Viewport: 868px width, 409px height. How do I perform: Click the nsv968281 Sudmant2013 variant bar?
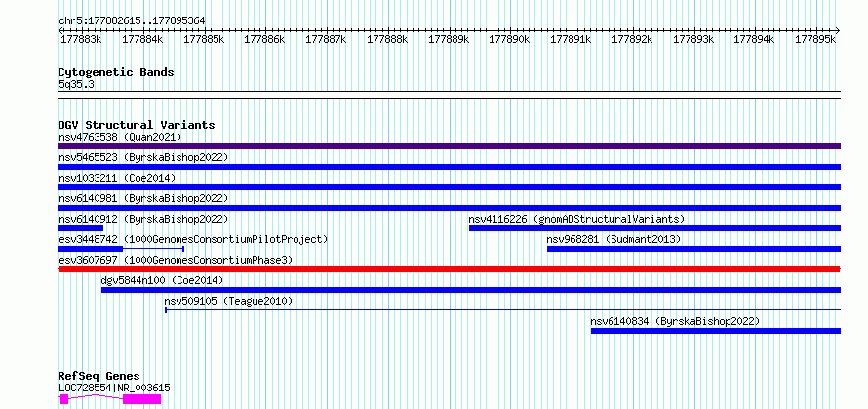[693, 249]
